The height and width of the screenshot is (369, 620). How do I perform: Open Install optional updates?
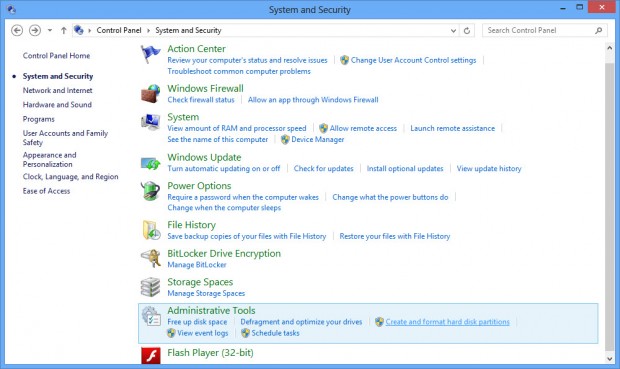point(405,168)
